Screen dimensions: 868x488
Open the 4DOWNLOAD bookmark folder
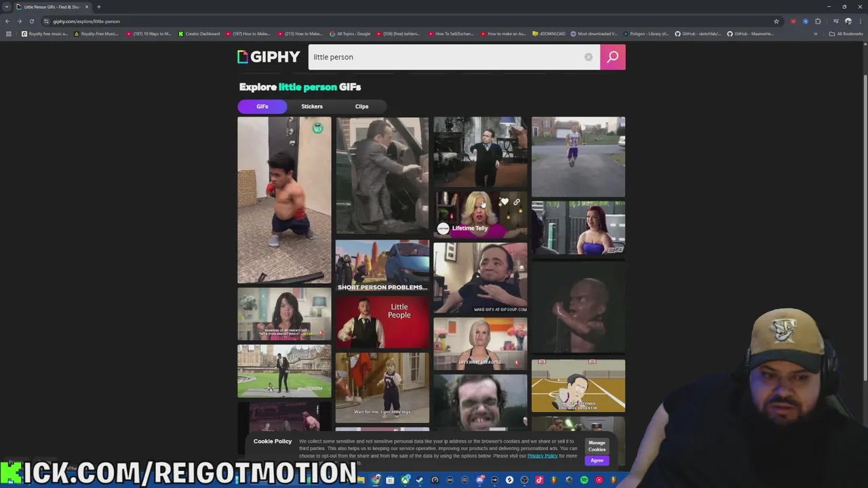(x=549, y=34)
